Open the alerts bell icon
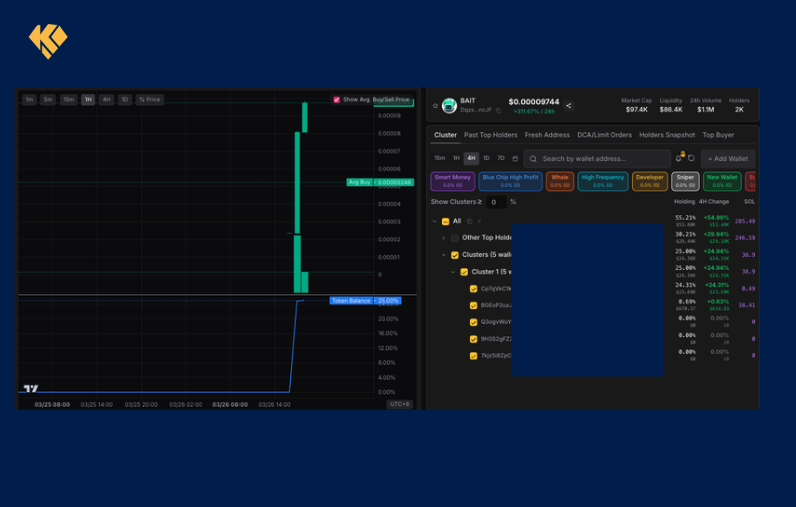The width and height of the screenshot is (796, 507). pos(679,158)
